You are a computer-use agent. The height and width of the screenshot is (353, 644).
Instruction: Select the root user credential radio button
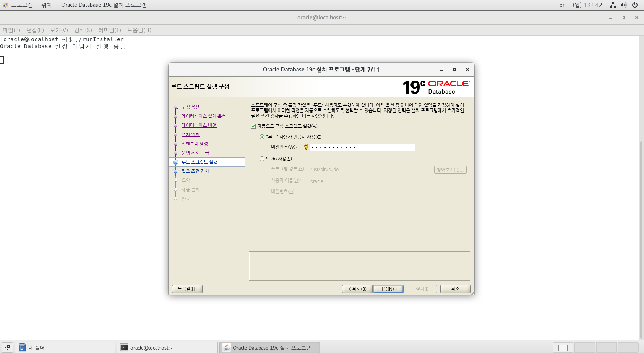(262, 137)
